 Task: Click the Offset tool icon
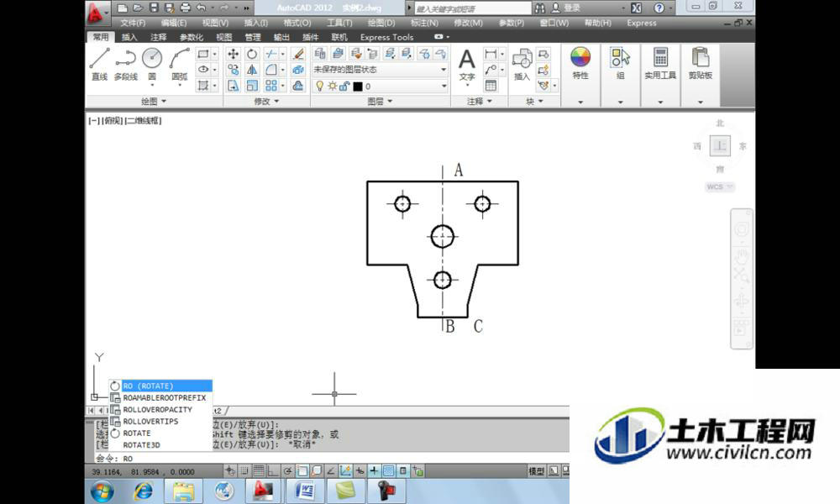coord(298,86)
